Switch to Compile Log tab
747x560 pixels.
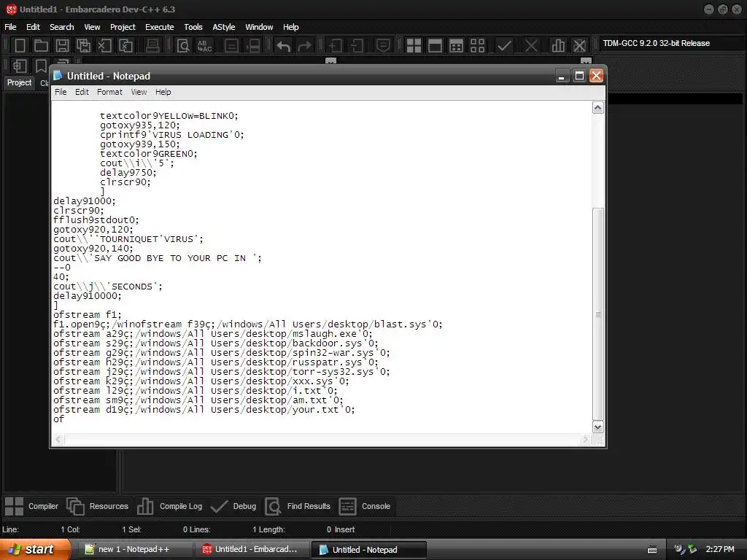[x=169, y=506]
